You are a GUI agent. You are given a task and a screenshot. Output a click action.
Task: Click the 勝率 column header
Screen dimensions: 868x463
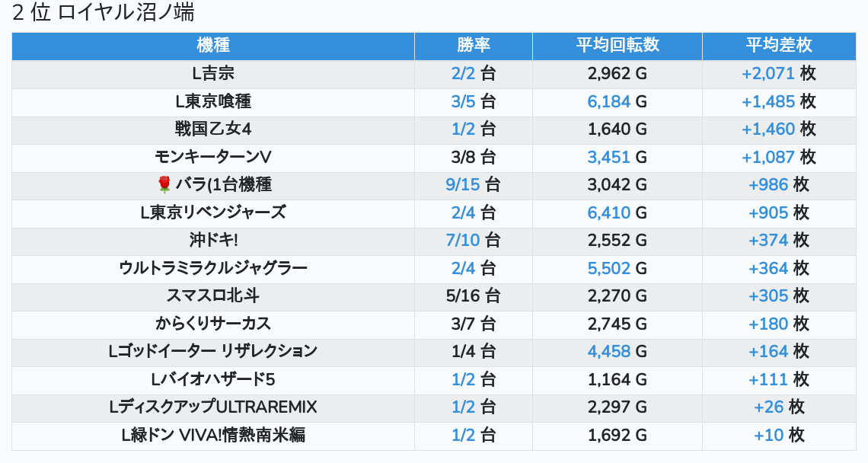click(474, 46)
